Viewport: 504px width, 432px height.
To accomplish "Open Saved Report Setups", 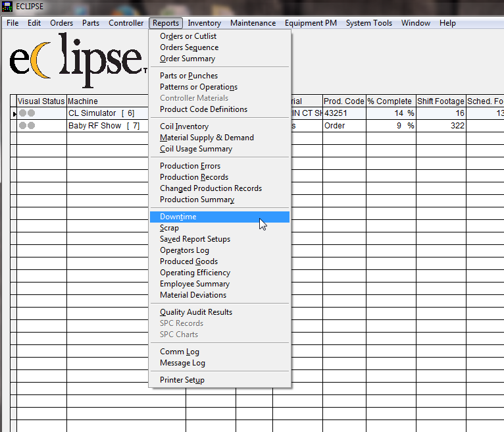I will click(220, 239).
